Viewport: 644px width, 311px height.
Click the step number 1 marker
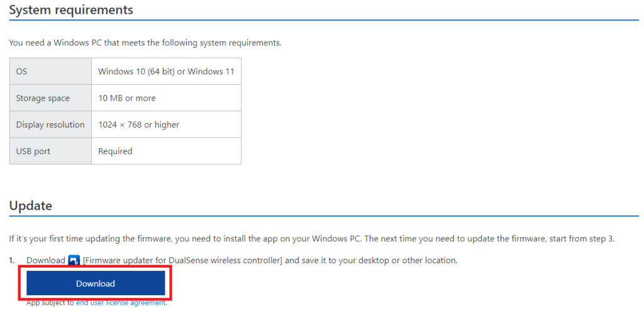click(13, 260)
